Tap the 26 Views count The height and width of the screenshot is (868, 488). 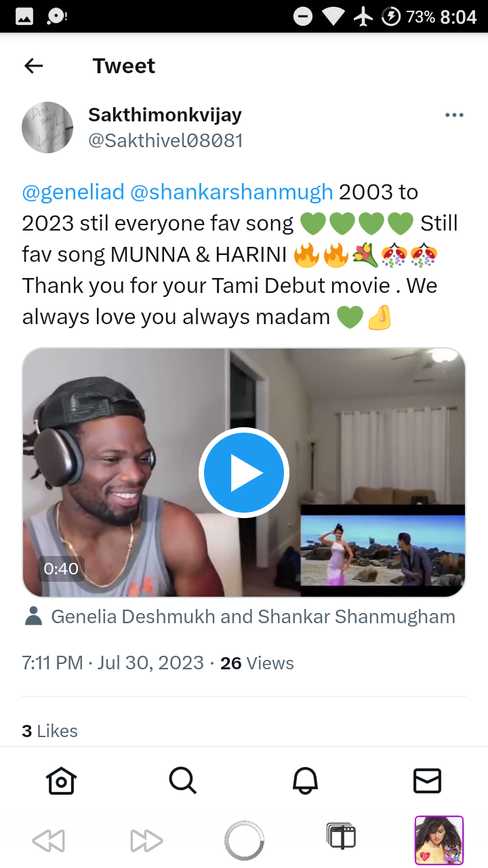coord(258,663)
